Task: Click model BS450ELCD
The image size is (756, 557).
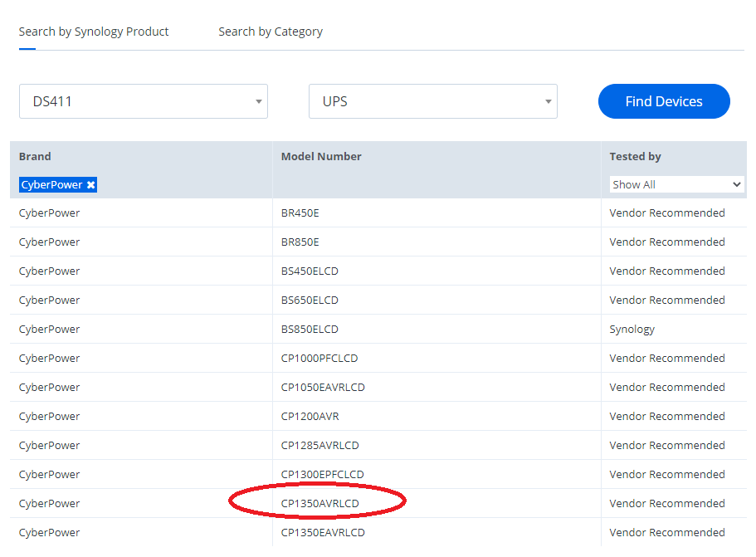Action: click(x=310, y=271)
